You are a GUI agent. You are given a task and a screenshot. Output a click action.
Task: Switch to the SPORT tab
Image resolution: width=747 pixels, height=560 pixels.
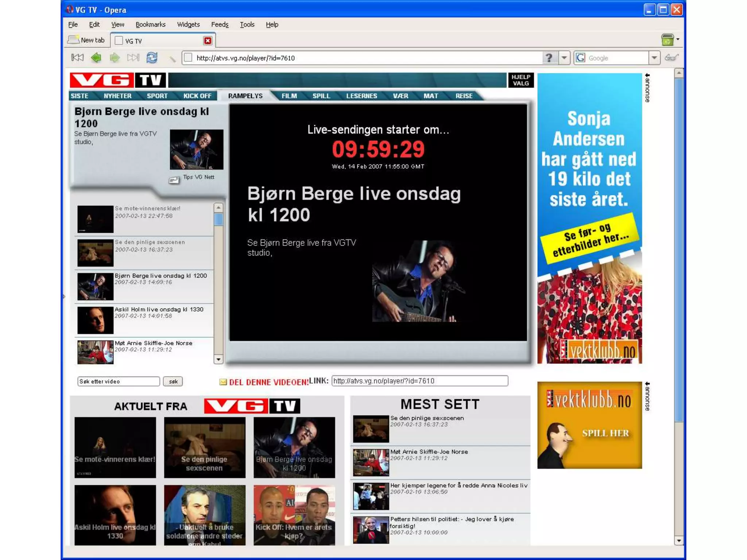157,96
